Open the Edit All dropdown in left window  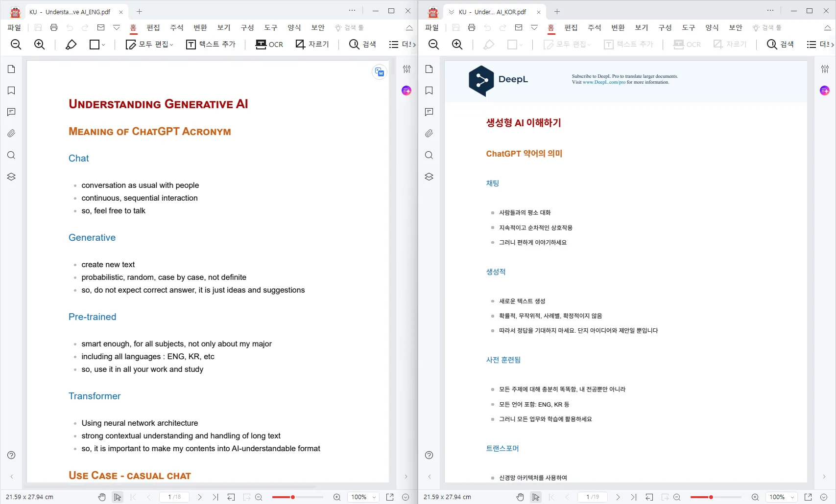click(149, 45)
